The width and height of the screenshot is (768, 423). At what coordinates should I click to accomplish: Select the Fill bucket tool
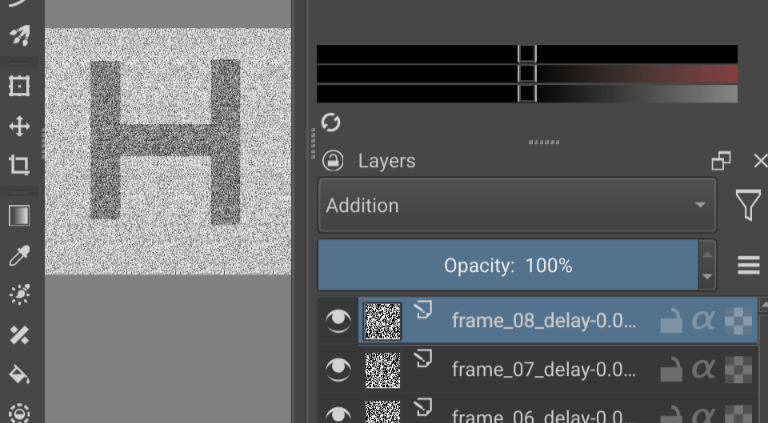(19, 375)
